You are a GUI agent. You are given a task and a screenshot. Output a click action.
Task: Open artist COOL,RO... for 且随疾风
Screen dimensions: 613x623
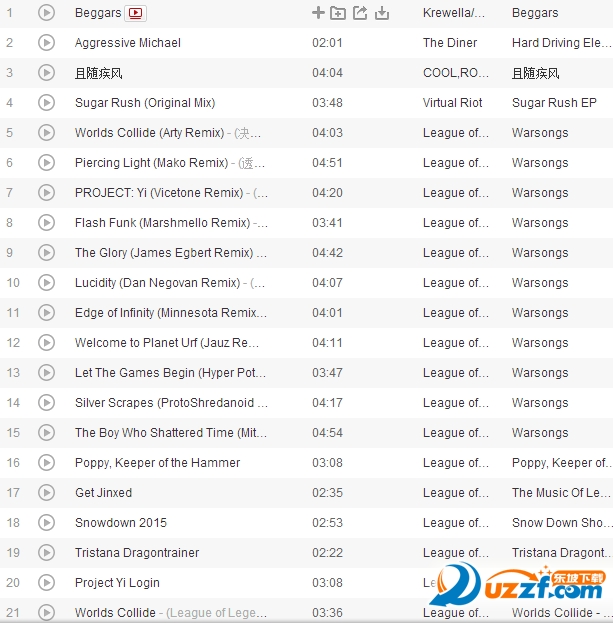(x=456, y=73)
